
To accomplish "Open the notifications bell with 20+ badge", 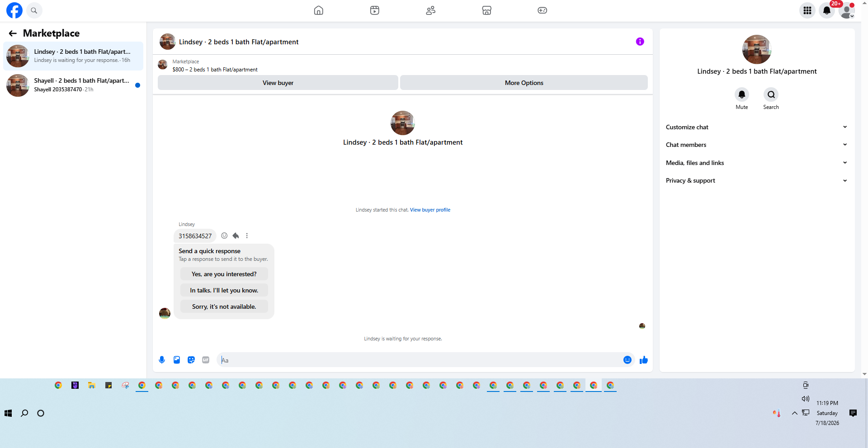I will (x=827, y=10).
